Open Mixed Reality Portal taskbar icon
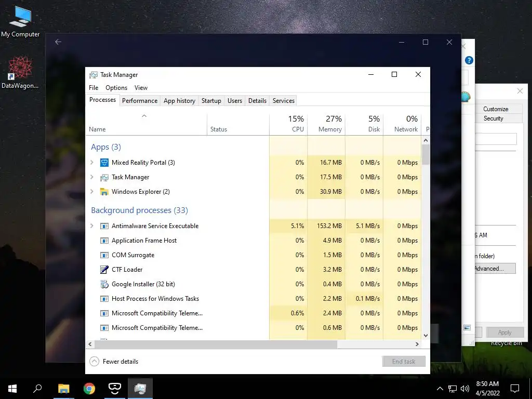The height and width of the screenshot is (399, 532). [115, 389]
